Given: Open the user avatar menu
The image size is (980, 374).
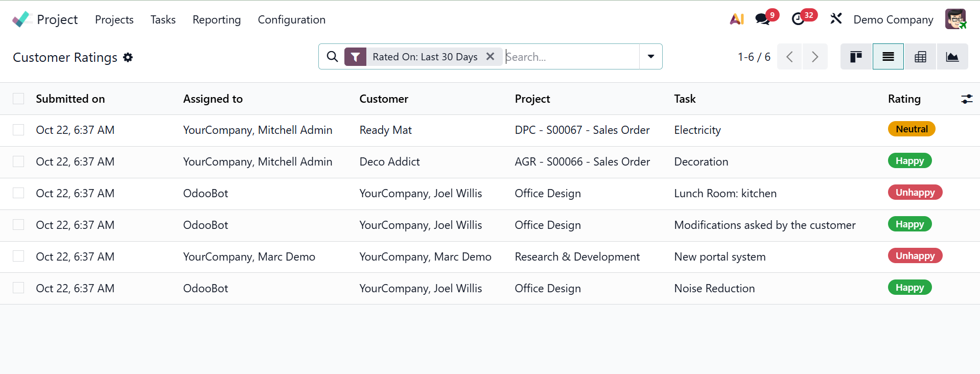Looking at the screenshot, I should point(955,19).
